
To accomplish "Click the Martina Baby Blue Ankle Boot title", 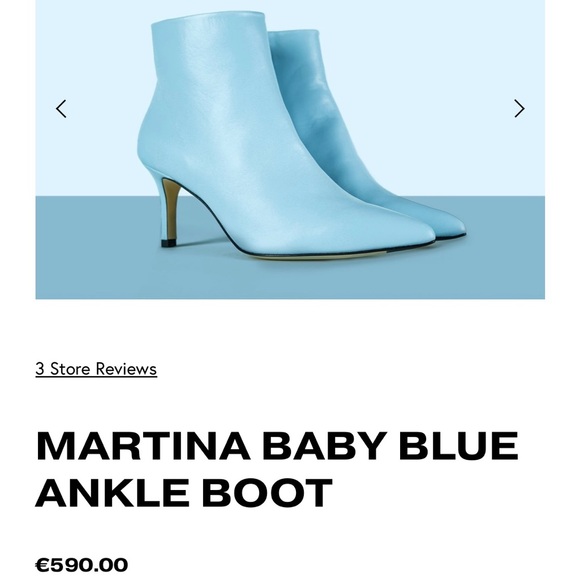I will tap(277, 469).
